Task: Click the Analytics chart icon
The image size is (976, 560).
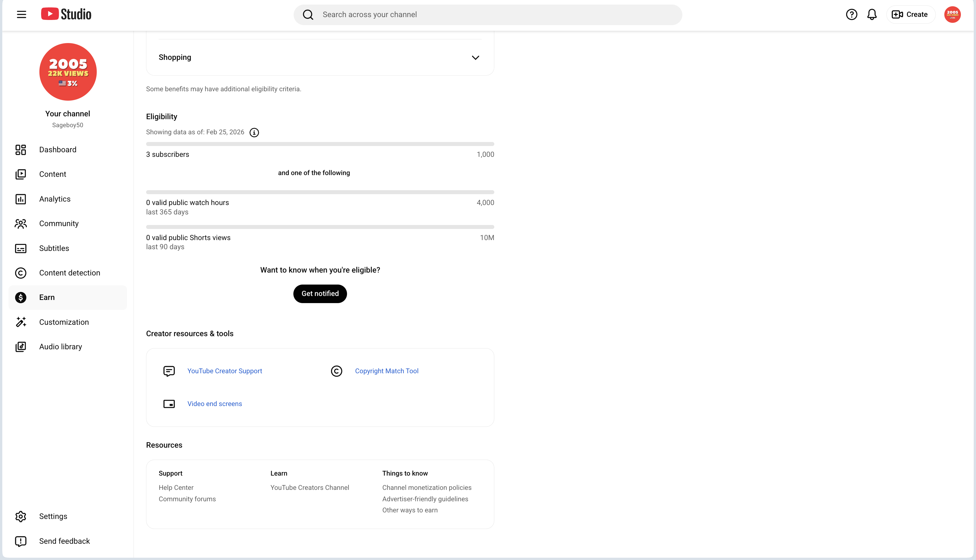Action: [x=21, y=199]
